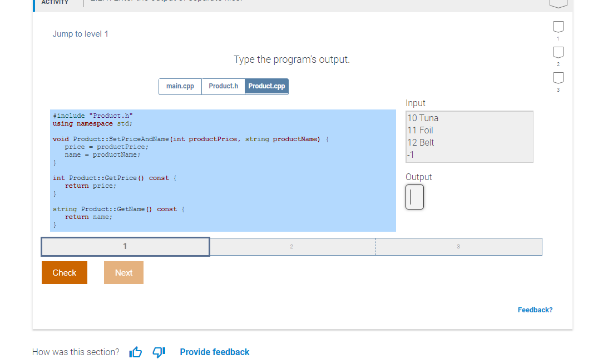Viewport: 598px width, 364px height.
Task: Select the level 3 shield indicator
Action: coord(558,78)
